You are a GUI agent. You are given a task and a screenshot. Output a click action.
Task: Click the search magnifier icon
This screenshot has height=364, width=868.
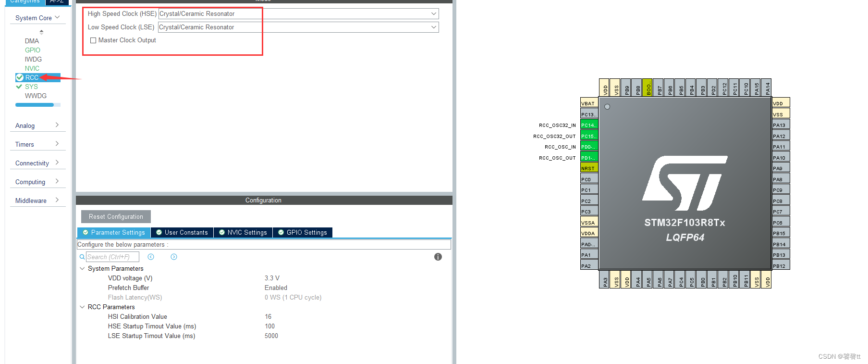82,257
